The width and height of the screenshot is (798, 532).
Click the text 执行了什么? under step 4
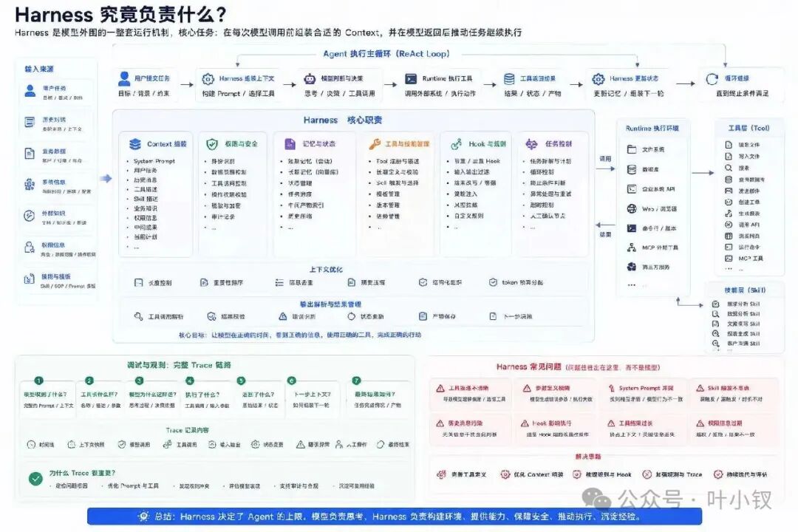click(202, 395)
